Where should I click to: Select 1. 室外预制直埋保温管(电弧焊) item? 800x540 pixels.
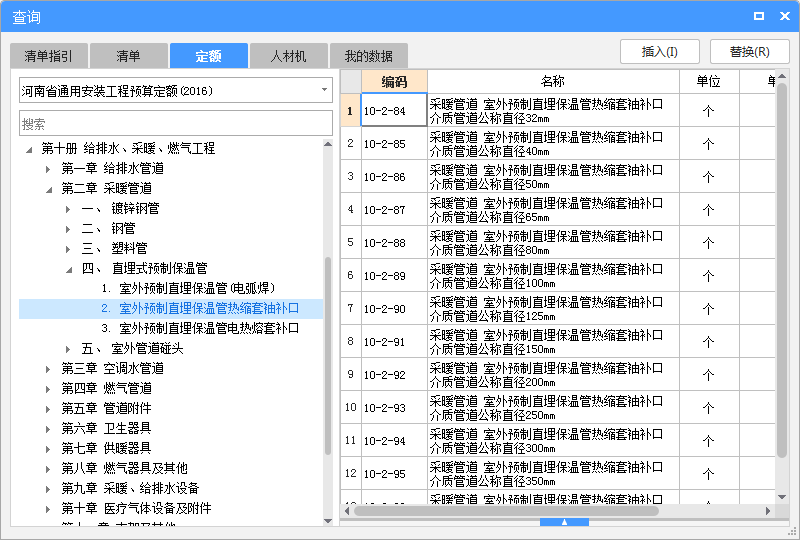tap(188, 288)
